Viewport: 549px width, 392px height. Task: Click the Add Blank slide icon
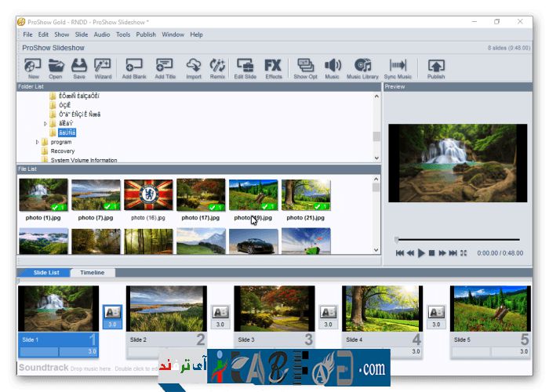point(134,67)
